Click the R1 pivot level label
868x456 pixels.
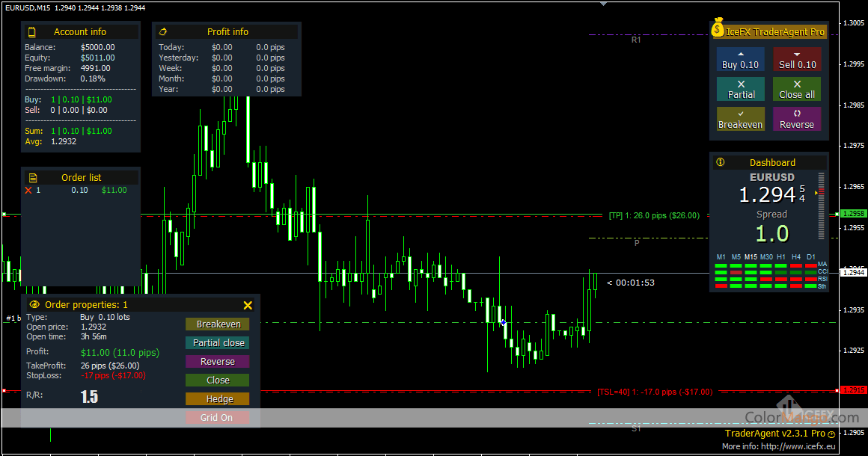click(x=636, y=40)
